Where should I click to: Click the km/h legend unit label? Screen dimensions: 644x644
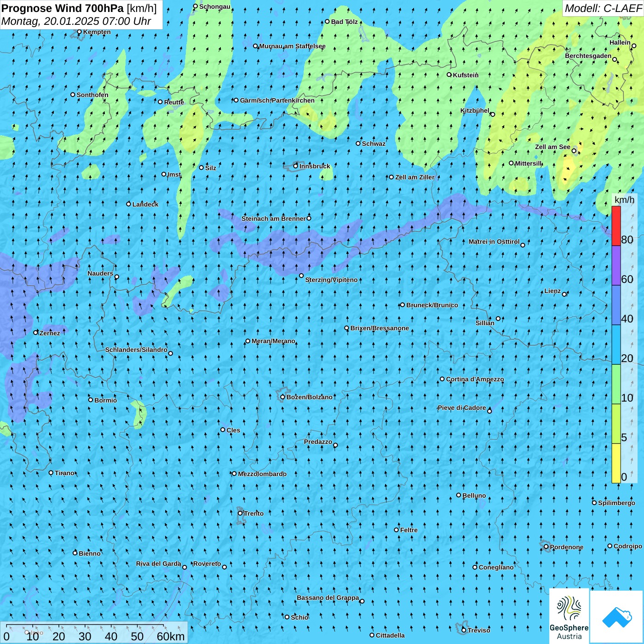(x=624, y=199)
